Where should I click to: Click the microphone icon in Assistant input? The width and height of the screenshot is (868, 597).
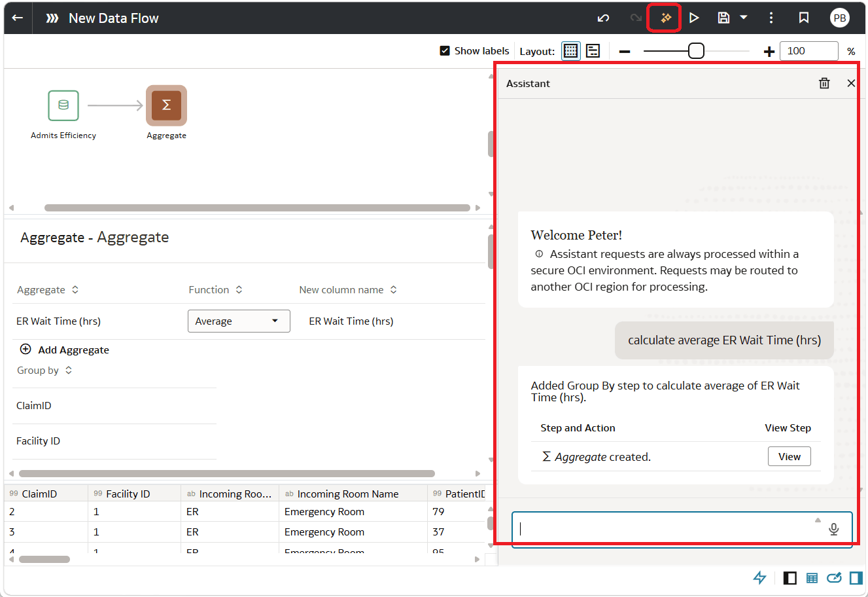coord(833,529)
